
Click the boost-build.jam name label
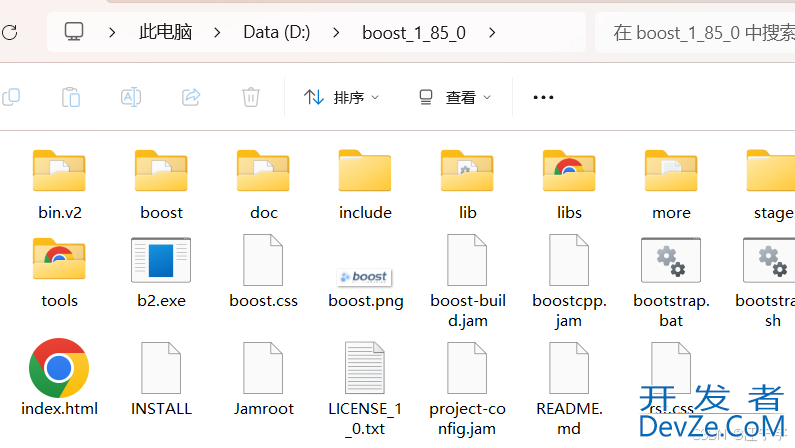tap(467, 311)
